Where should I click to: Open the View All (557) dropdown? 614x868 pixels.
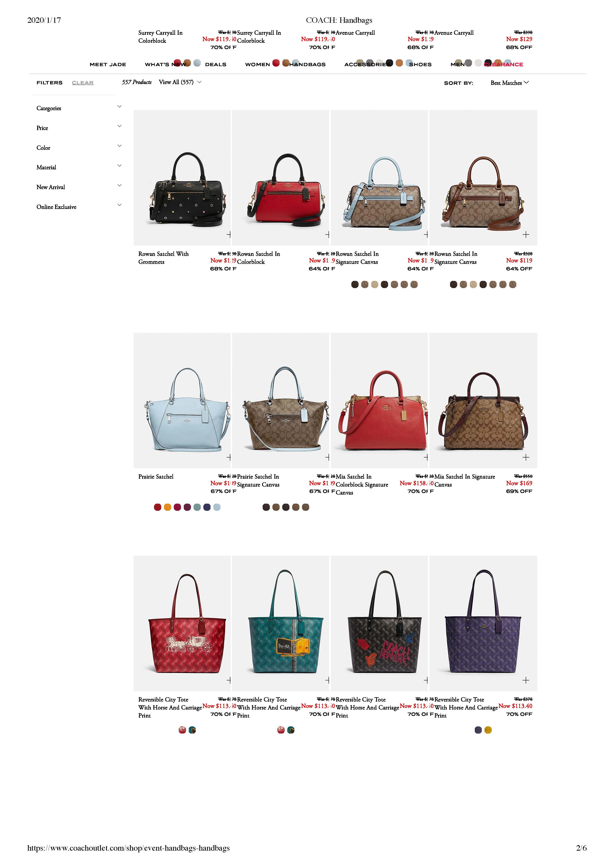180,82
